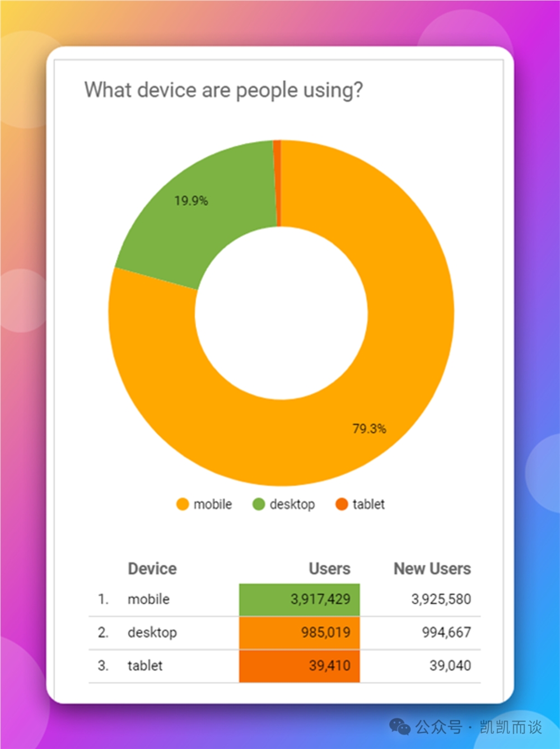Click the 985,019 users cell
Screen dimensions: 560x749
click(x=300, y=633)
